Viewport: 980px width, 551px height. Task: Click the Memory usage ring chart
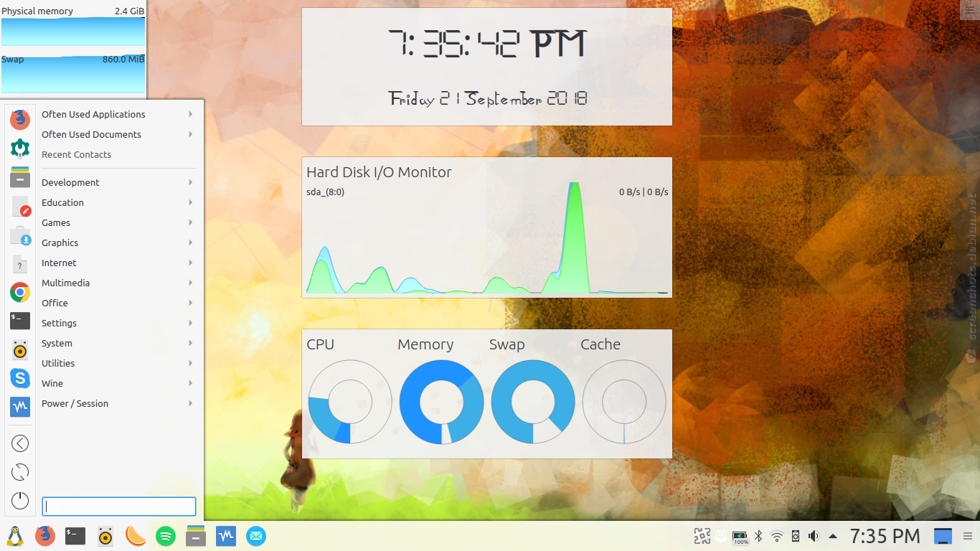click(441, 402)
